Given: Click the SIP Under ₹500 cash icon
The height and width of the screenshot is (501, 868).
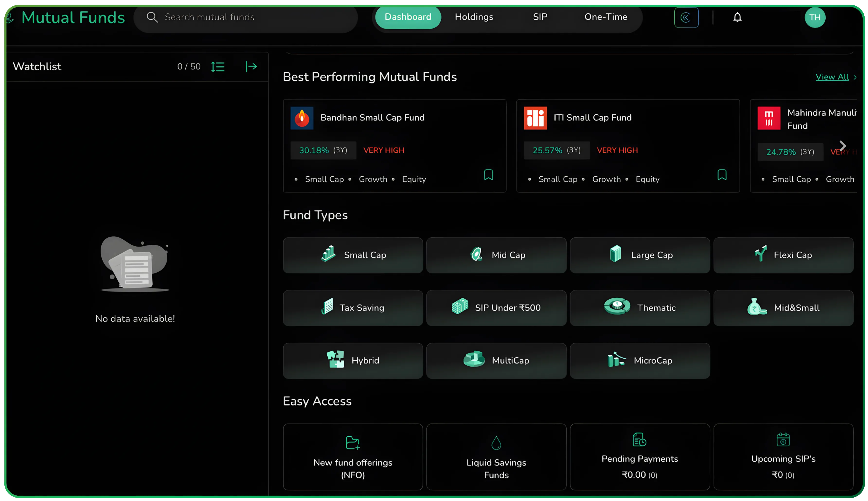Looking at the screenshot, I should [x=460, y=306].
